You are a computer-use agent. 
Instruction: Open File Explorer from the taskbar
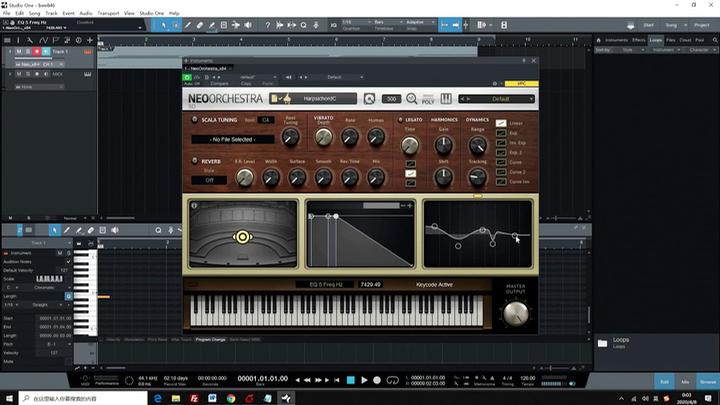click(x=176, y=398)
